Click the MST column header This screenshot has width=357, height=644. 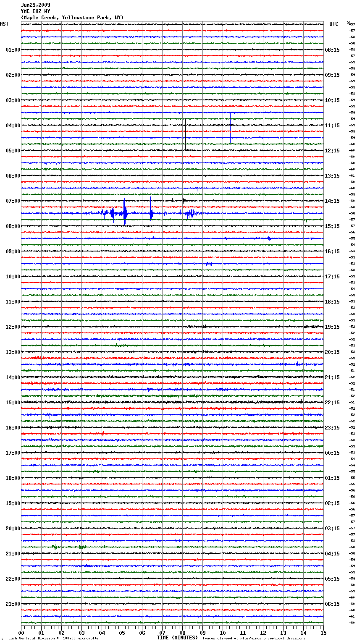point(4,24)
